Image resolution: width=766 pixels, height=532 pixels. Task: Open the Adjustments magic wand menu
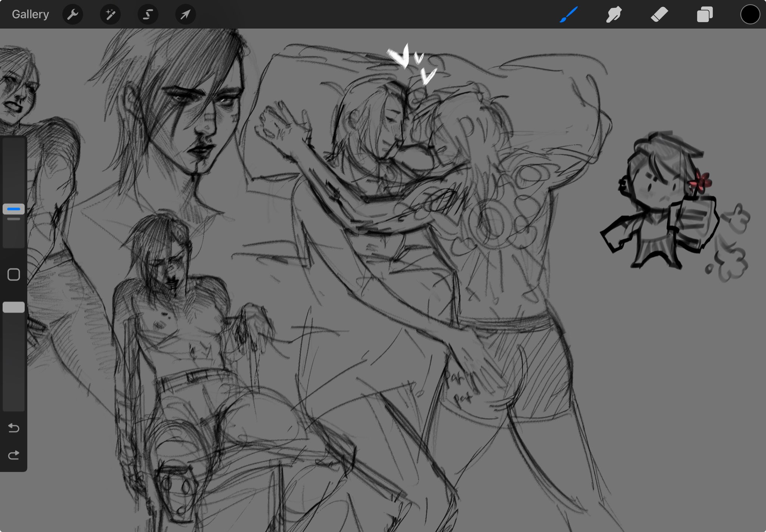[110, 15]
